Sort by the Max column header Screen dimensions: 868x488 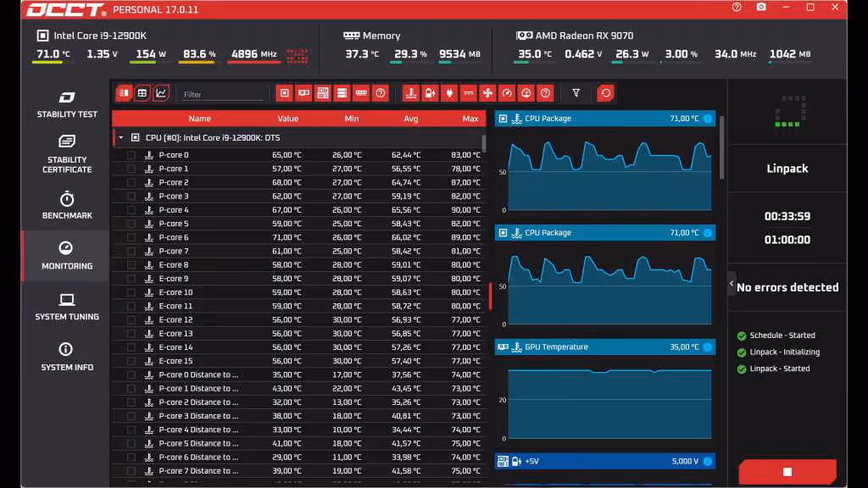(x=470, y=119)
